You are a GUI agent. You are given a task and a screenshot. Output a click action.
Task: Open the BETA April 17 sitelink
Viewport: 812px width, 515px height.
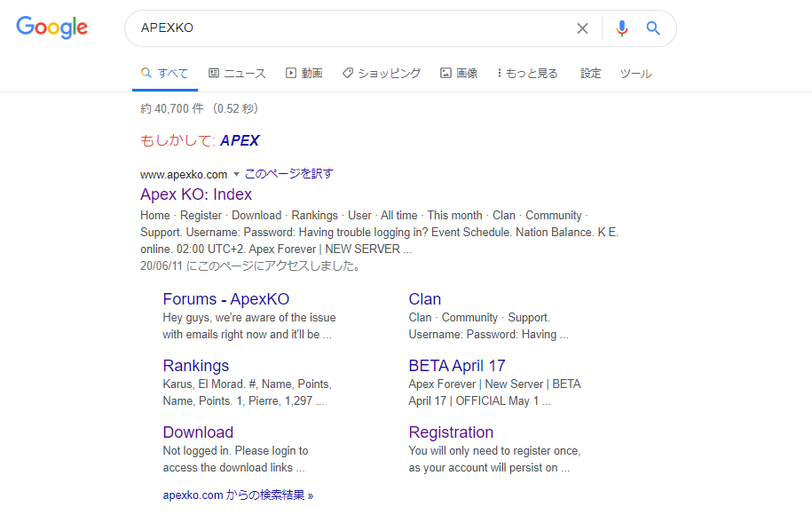coord(457,366)
